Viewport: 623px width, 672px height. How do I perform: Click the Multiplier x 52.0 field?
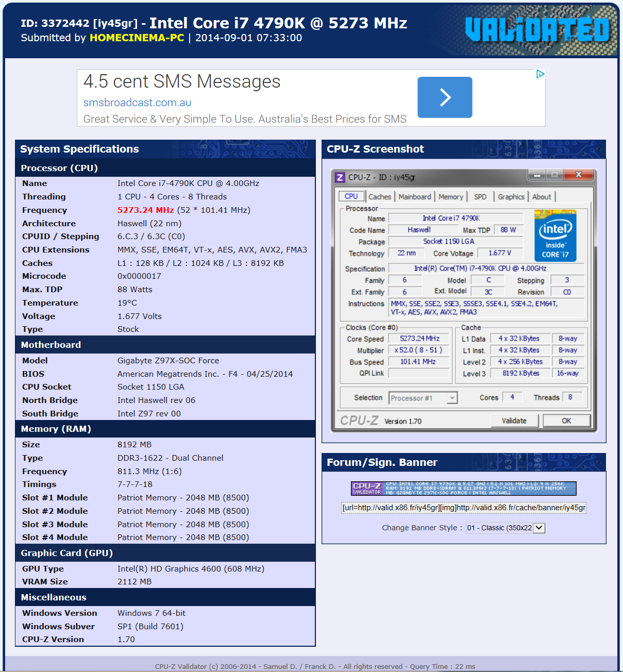pos(419,350)
